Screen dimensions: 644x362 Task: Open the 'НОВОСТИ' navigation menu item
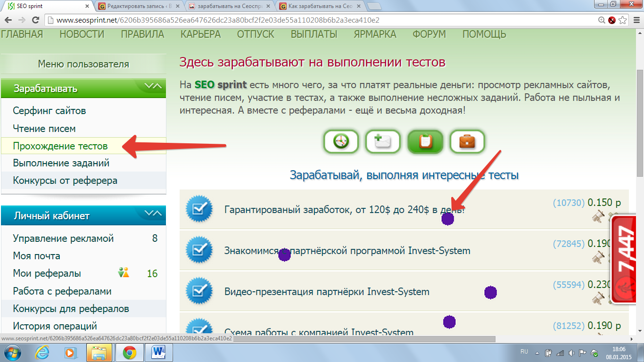click(82, 34)
